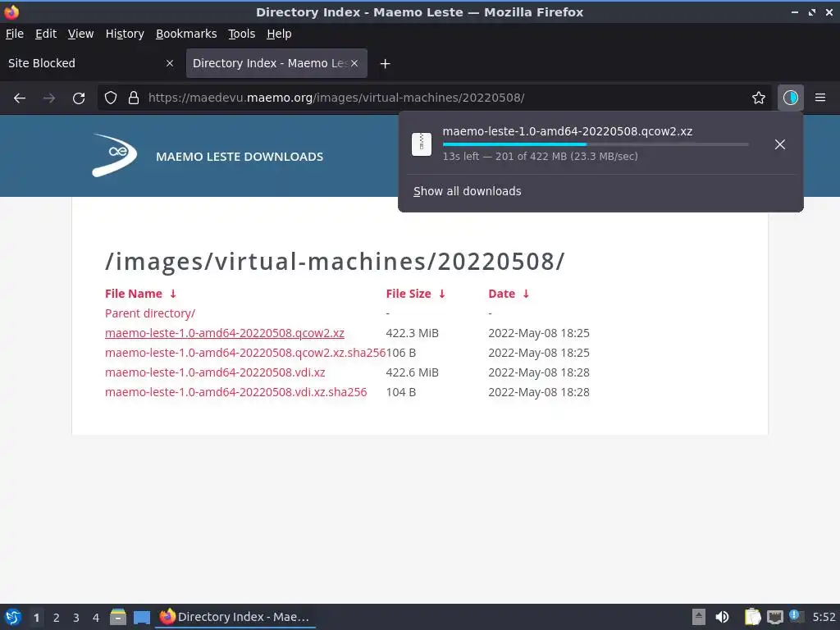Click the File Name sort arrow
Screen dimensions: 840x630
click(173, 294)
